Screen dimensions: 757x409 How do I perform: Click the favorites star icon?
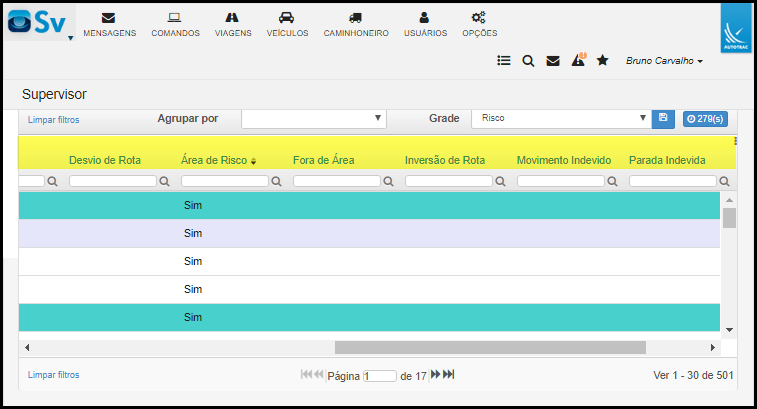(x=603, y=60)
